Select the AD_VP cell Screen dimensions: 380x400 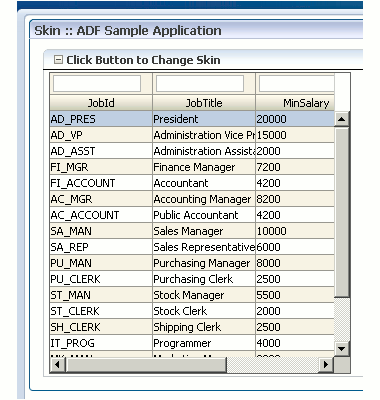tap(101, 135)
